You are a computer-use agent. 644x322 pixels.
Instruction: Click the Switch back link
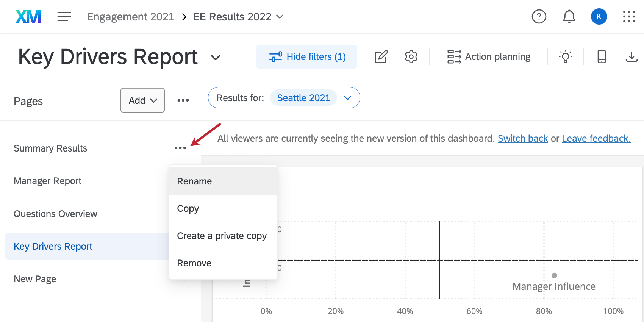click(523, 139)
